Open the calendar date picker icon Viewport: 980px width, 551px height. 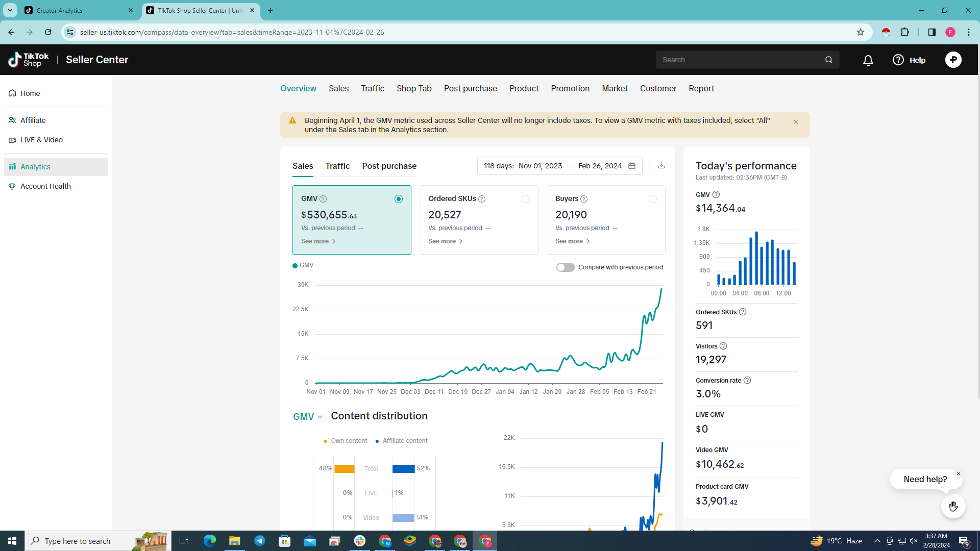pos(632,166)
